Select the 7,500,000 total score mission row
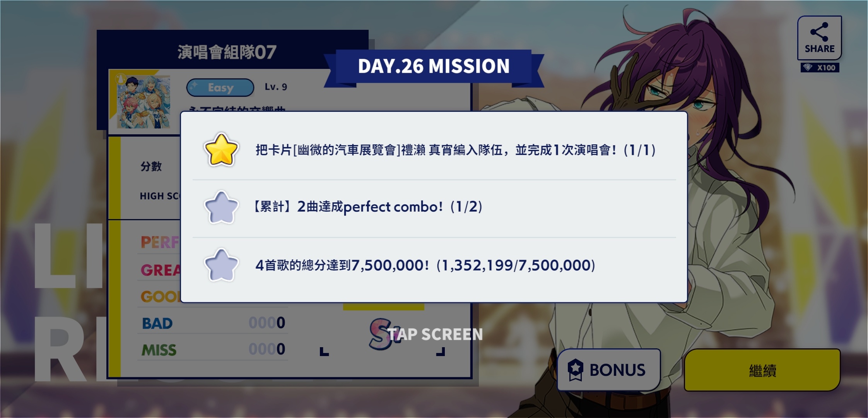 pyautogui.click(x=434, y=266)
